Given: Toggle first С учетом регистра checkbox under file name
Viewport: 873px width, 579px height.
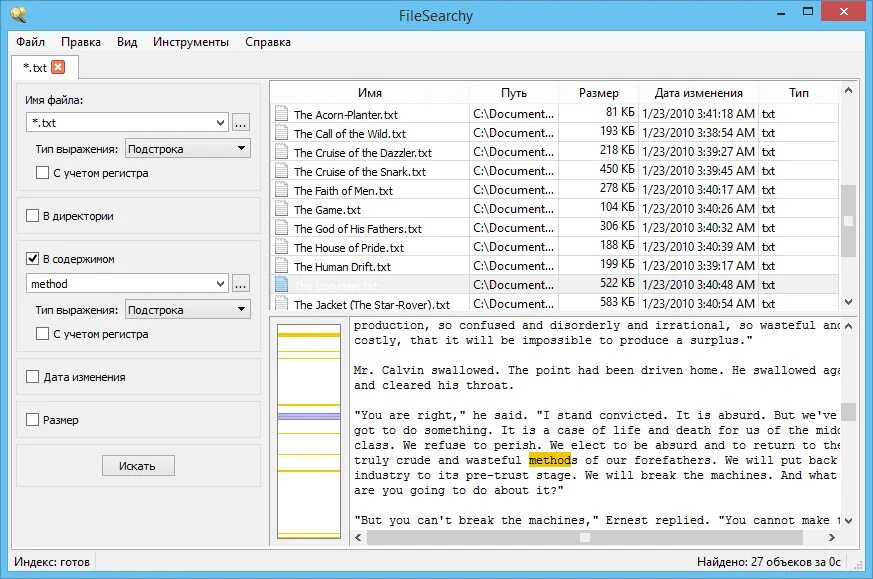Looking at the screenshot, I should 42,173.
